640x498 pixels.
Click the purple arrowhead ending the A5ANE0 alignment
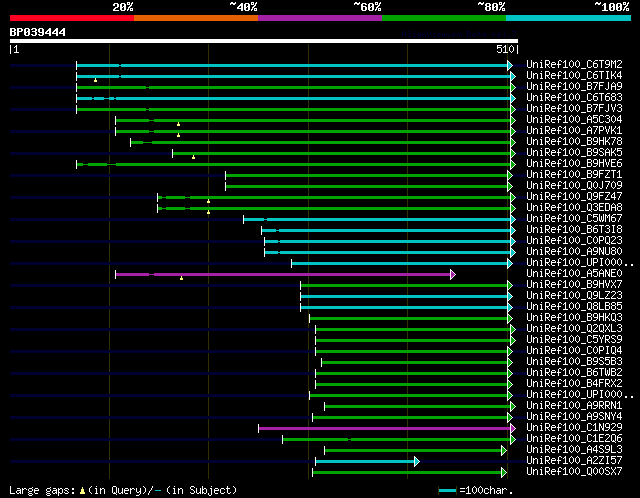coord(453,274)
